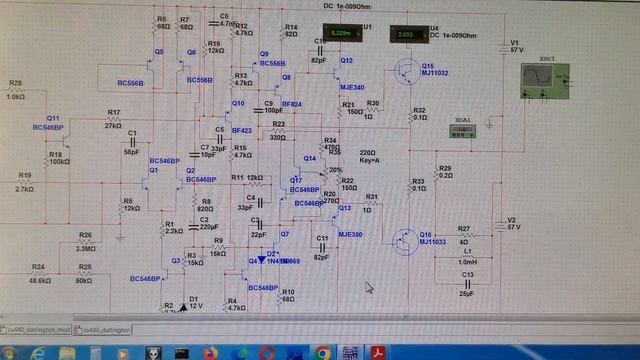Select the R31 1Ω resistor label

point(371,203)
